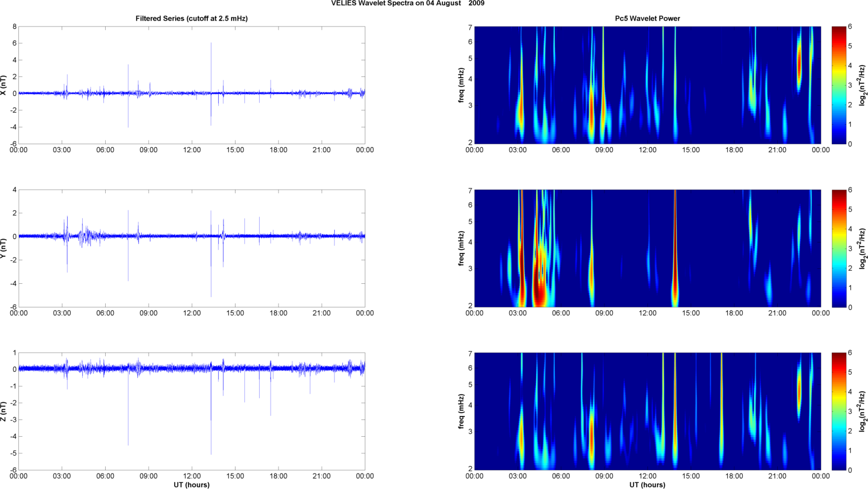The width and height of the screenshot is (868, 489).
Task: Click "UT (hours)" label under the Z time series
Action: [192, 485]
